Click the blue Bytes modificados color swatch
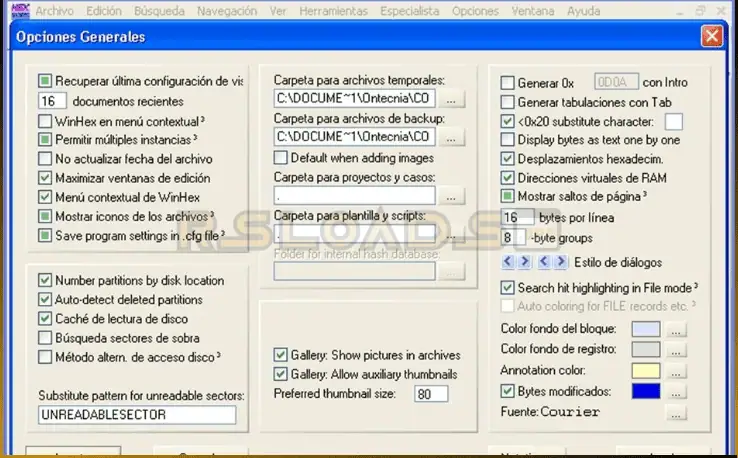Image resolution: width=738 pixels, height=458 pixels. tap(646, 391)
